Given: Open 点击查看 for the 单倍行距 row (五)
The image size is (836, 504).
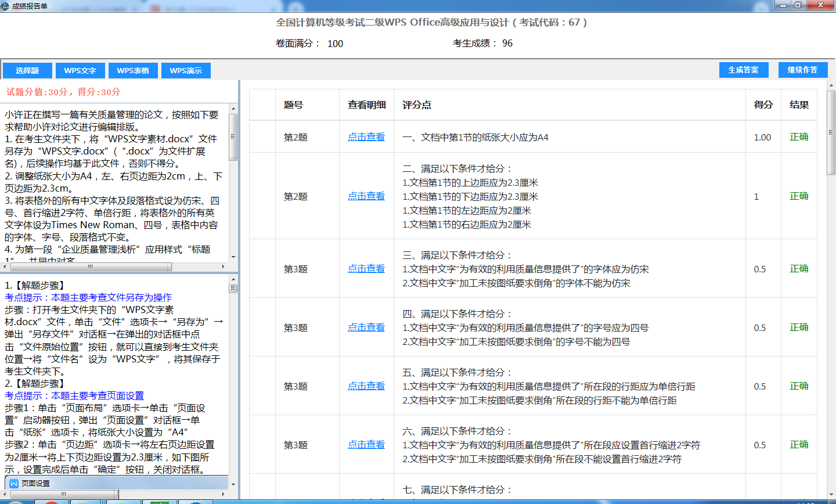Looking at the screenshot, I should 366,386.
